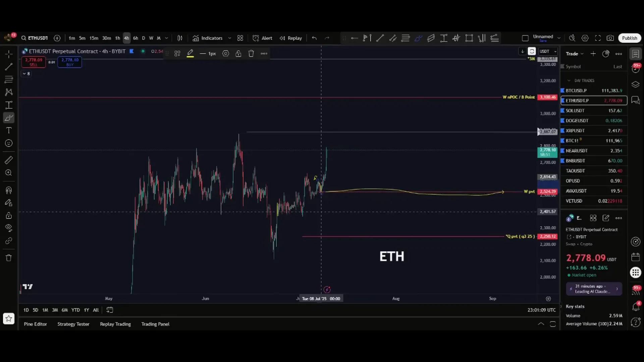Open the go to date calendar
This screenshot has width=644, height=362.
point(110,310)
